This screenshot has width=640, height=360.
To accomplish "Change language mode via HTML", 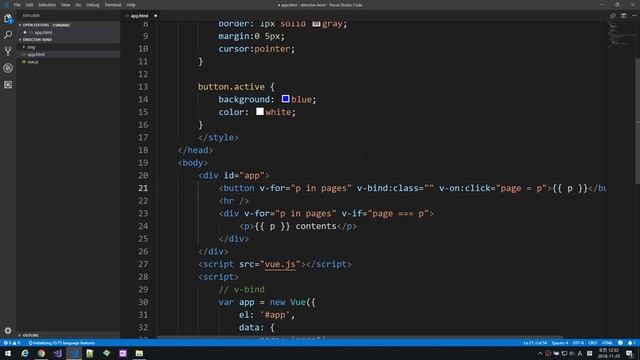I will [607, 343].
